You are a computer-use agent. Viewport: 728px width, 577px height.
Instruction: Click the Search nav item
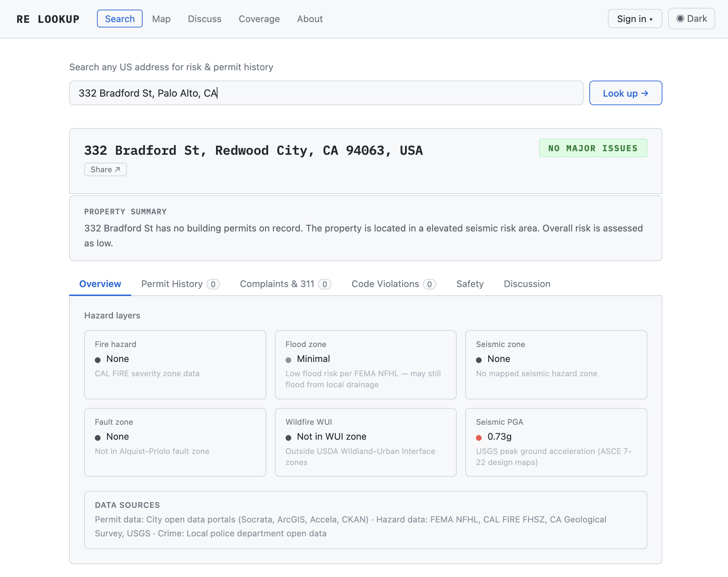(119, 19)
